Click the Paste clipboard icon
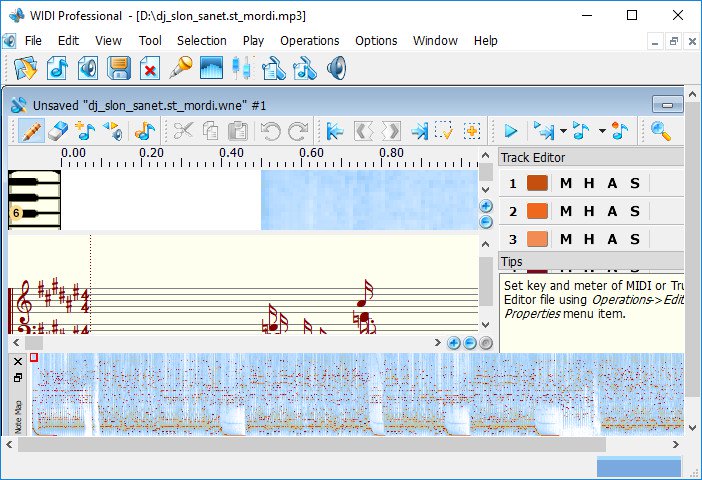Viewport: 702px width, 480px height. (x=238, y=131)
